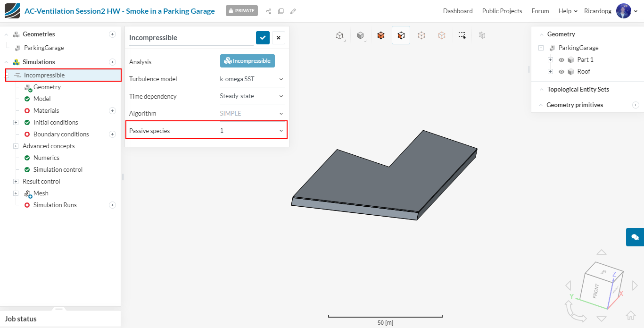The width and height of the screenshot is (644, 328).
Task: Reset view with the home icon
Action: (x=631, y=315)
